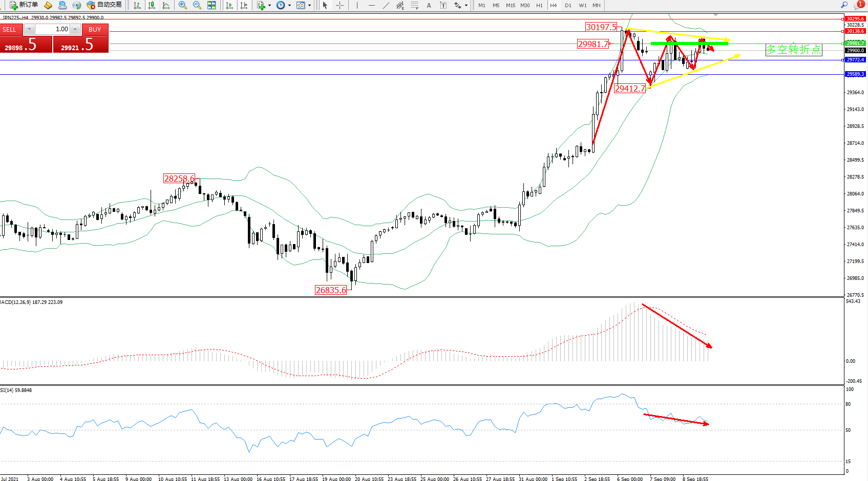Viewport: 868px width, 481px height.
Task: Select the M15 timeframe
Action: (x=511, y=5)
